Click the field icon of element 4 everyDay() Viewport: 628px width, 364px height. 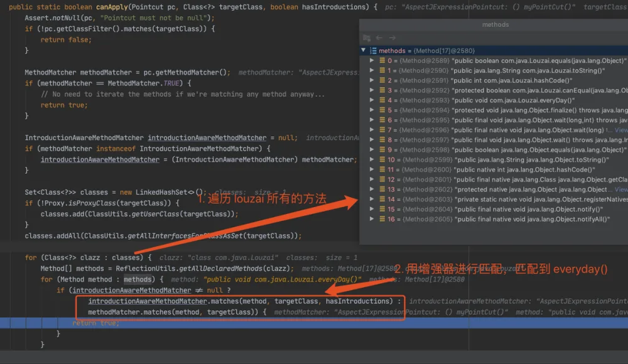point(382,100)
